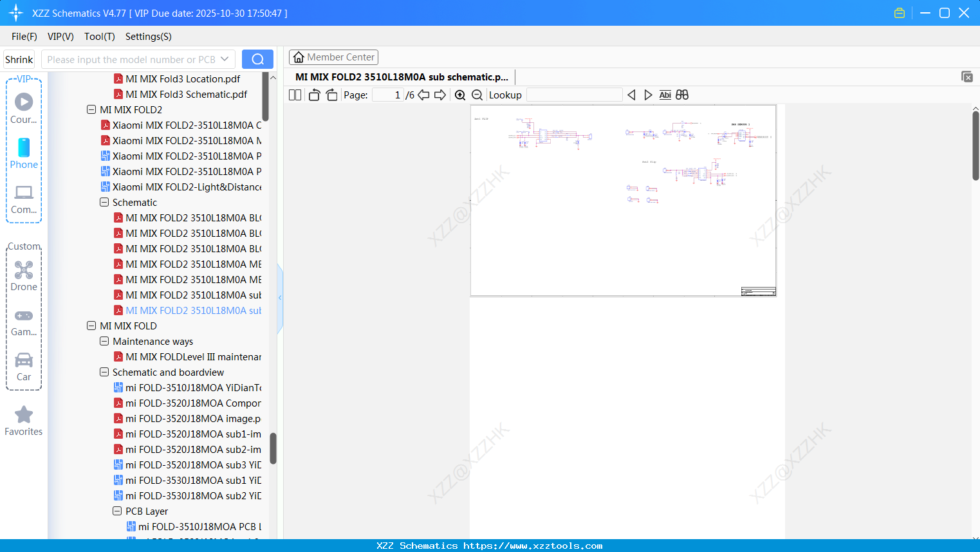
Task: Open the Member Center
Action: click(333, 57)
